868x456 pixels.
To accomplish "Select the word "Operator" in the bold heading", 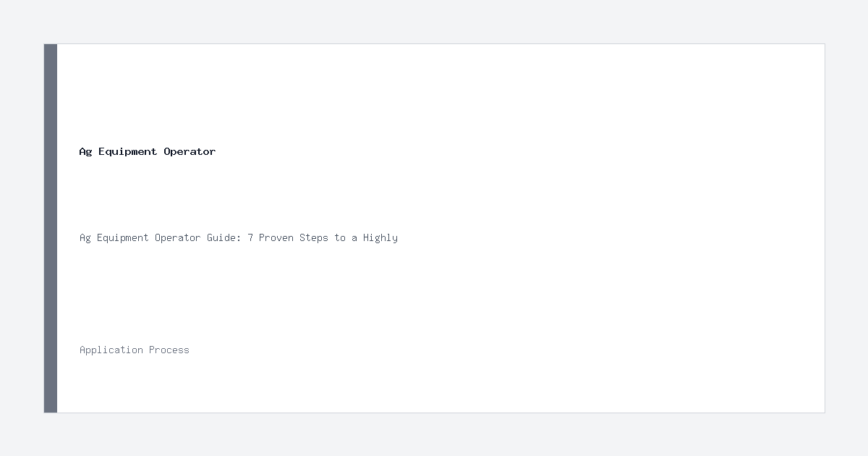I will (190, 152).
